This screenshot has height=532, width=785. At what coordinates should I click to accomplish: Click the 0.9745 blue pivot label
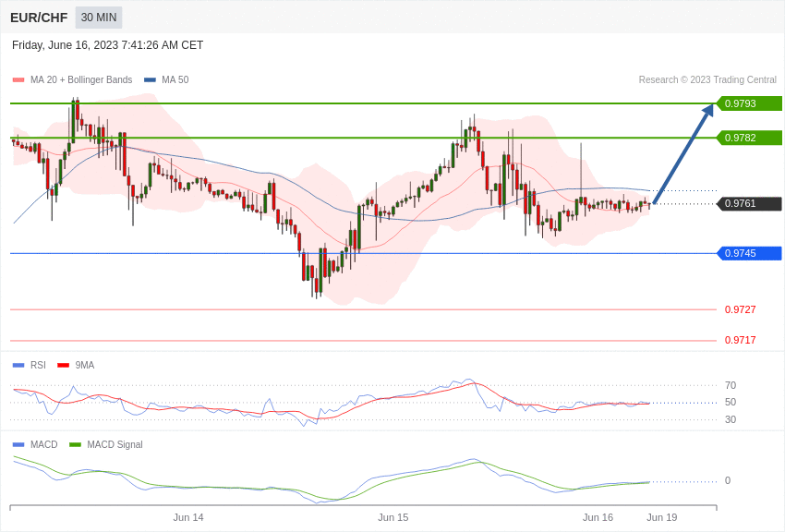pos(749,253)
